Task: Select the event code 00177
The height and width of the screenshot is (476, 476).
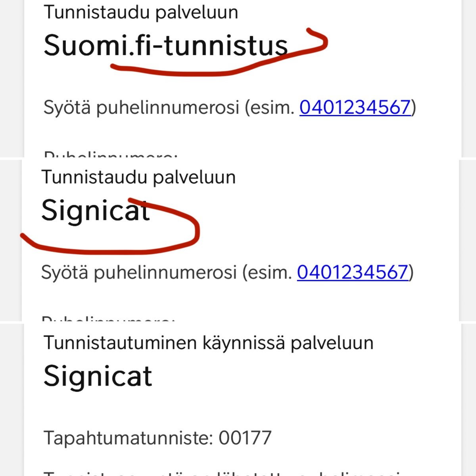Action: pos(245,438)
